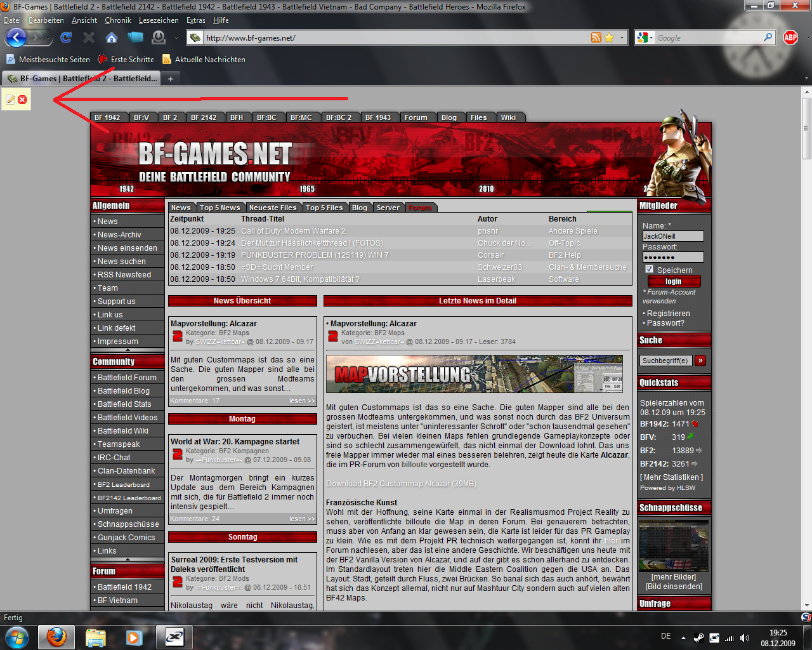Click the Name input field
Image resolution: width=812 pixels, height=650 pixels.
click(672, 236)
